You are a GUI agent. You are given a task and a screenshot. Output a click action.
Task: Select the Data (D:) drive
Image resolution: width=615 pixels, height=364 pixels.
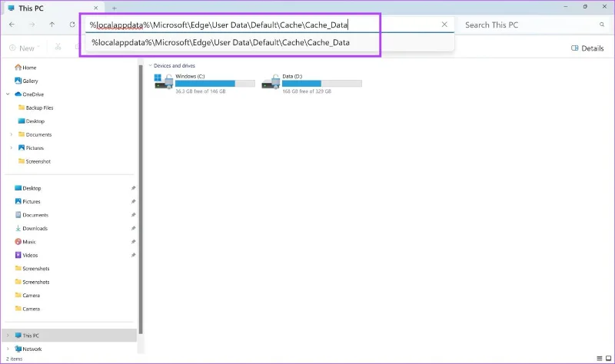click(x=311, y=83)
